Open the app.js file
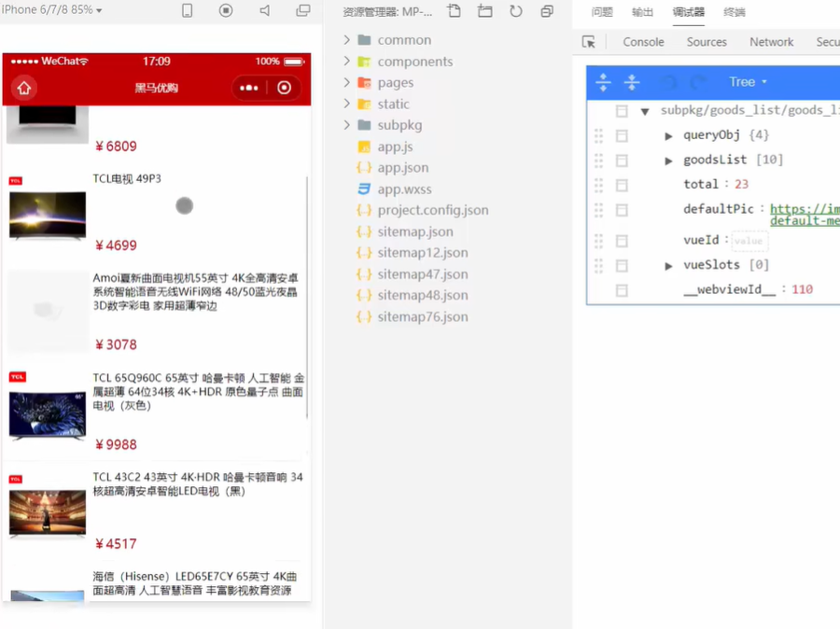 (396, 147)
